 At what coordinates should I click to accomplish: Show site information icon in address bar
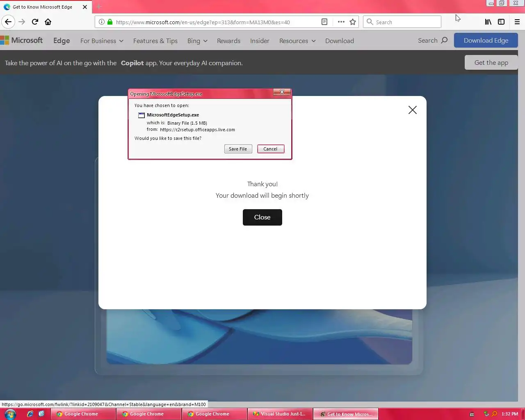(x=102, y=22)
